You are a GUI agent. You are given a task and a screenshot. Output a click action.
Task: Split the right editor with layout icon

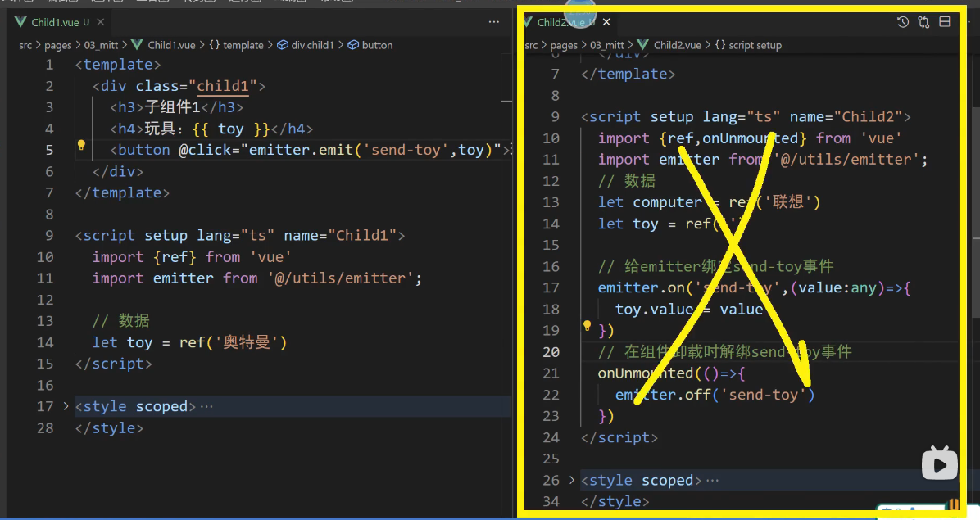pyautogui.click(x=945, y=22)
